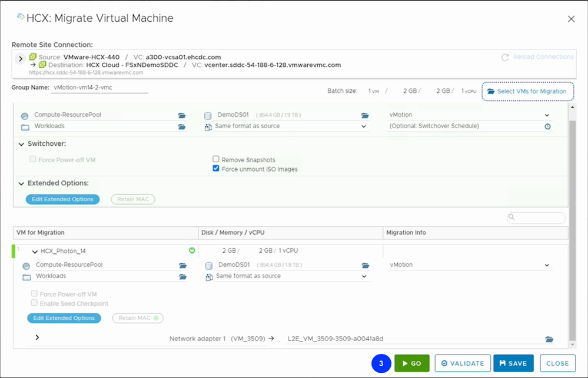Click folder icon next to top DemoDS01 datastore
This screenshot has height=378, width=588.
pyautogui.click(x=365, y=116)
